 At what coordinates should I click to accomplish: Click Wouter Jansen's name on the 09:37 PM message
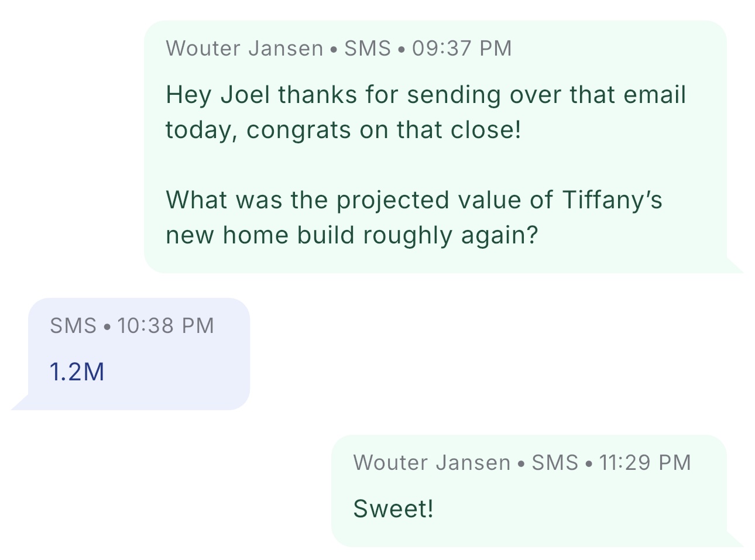click(x=244, y=48)
